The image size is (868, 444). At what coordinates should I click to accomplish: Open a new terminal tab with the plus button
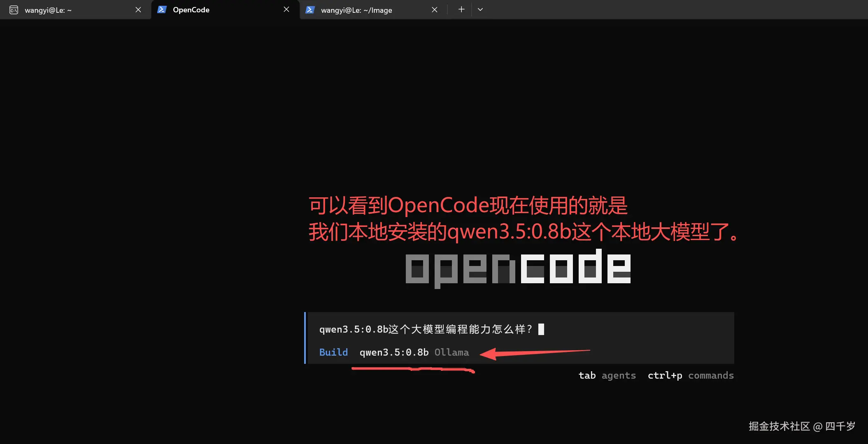(461, 9)
